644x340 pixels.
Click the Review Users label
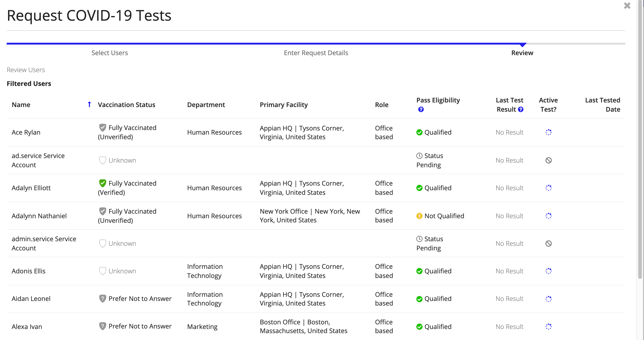(26, 70)
